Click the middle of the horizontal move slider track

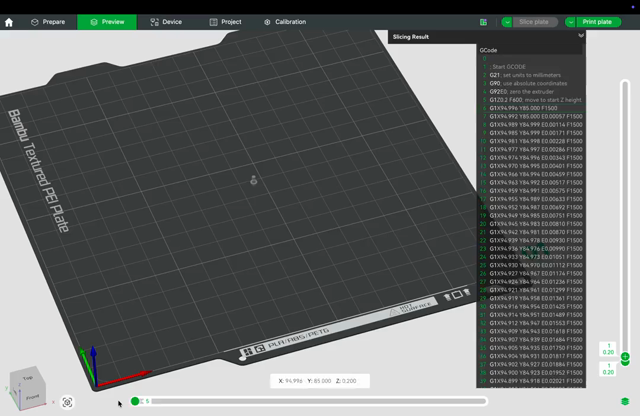click(319, 401)
